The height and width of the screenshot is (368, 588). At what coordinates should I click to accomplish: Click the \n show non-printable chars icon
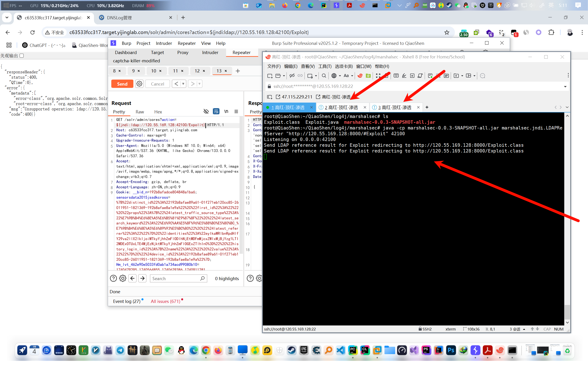click(x=226, y=112)
